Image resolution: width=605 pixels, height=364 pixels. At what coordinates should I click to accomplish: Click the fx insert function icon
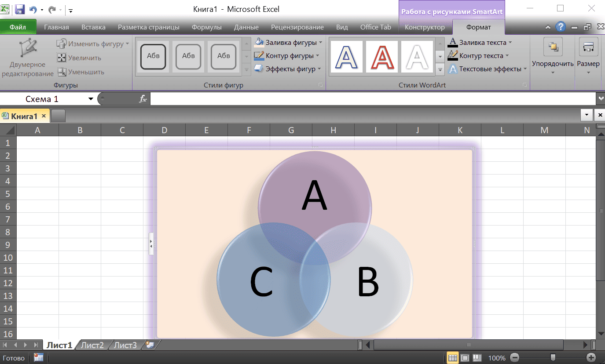point(143,99)
